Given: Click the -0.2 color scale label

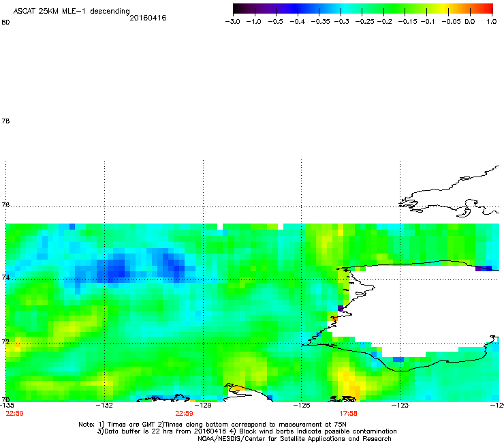Looking at the screenshot, I should tap(384, 22).
